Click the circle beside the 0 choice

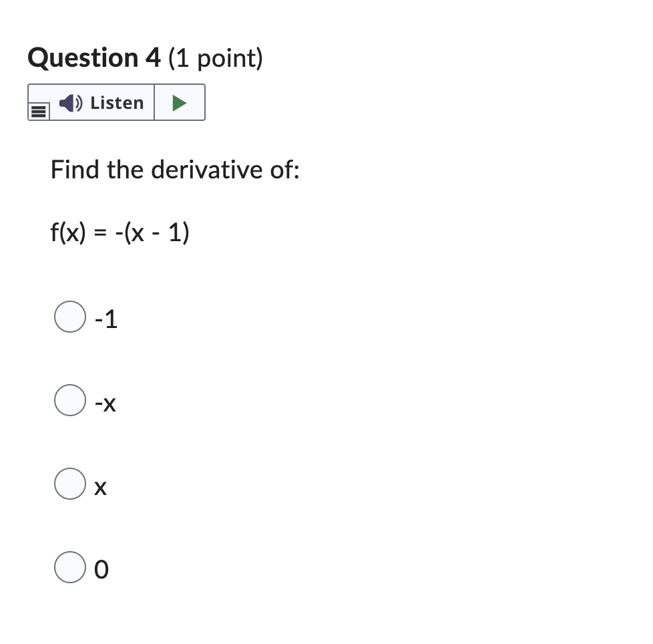click(x=69, y=569)
